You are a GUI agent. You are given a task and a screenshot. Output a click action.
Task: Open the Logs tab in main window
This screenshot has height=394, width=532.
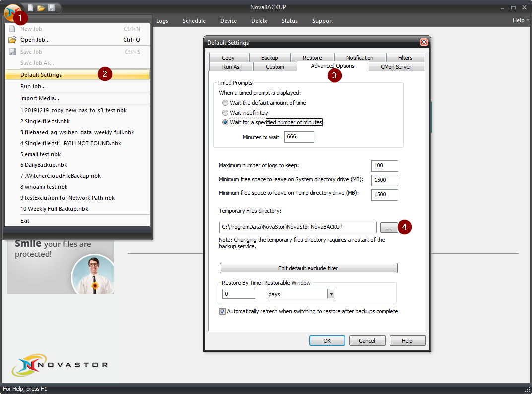tap(162, 21)
